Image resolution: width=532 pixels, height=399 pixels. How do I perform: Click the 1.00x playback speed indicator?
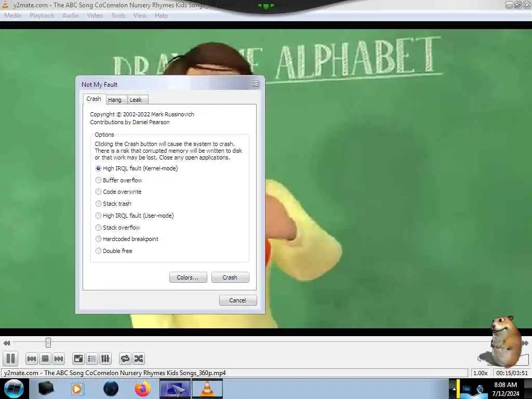coord(481,373)
